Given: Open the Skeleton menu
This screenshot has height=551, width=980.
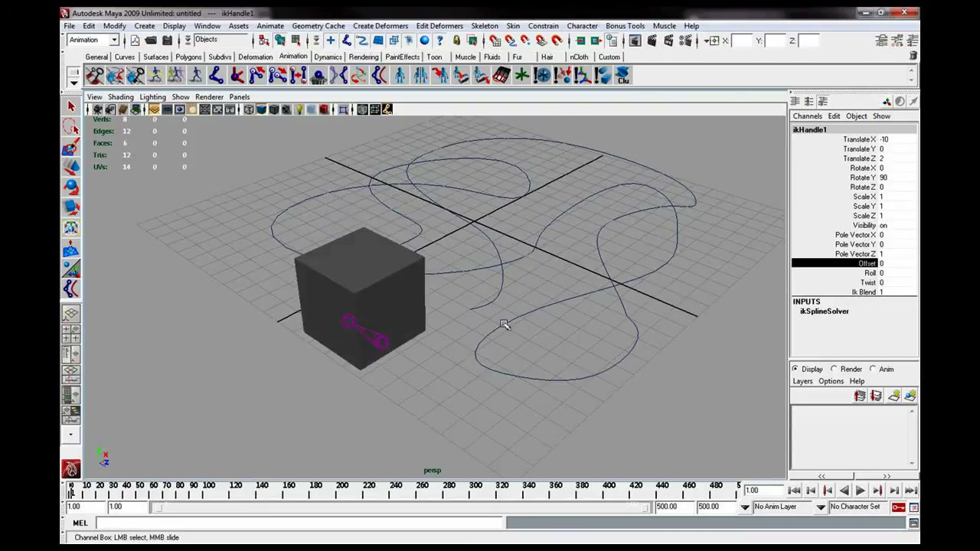Looking at the screenshot, I should pyautogui.click(x=484, y=26).
